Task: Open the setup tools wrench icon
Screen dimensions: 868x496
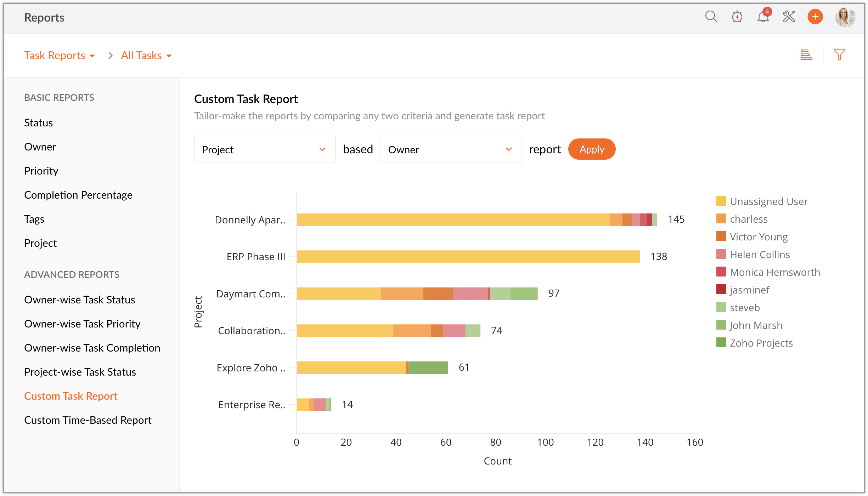Action: (789, 17)
